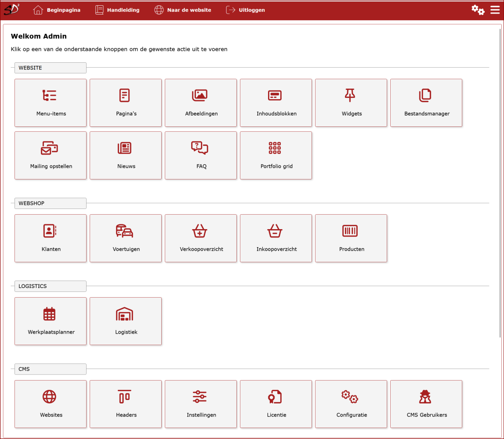Click the Uitloggen logout link
Screen dimensions: 504x439
click(x=246, y=10)
